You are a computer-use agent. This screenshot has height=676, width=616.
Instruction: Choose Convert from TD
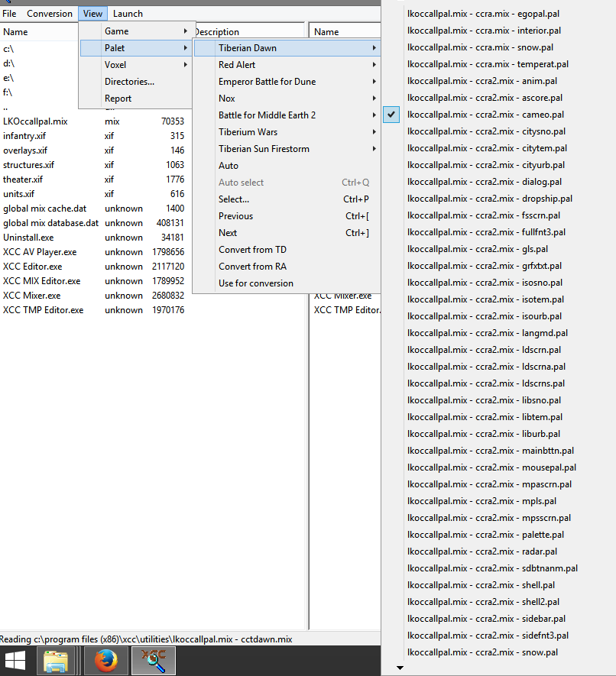point(287,250)
